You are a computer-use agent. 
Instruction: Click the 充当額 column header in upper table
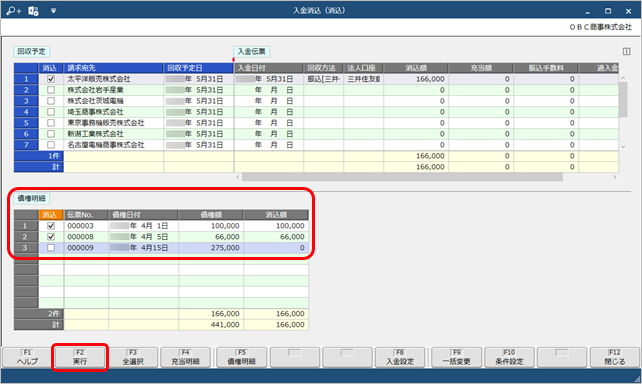[481, 68]
